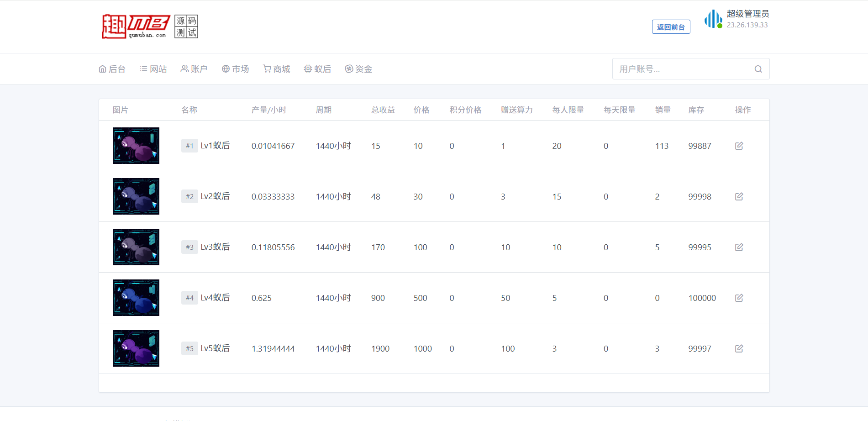Click the 价格 column header

[x=421, y=110]
